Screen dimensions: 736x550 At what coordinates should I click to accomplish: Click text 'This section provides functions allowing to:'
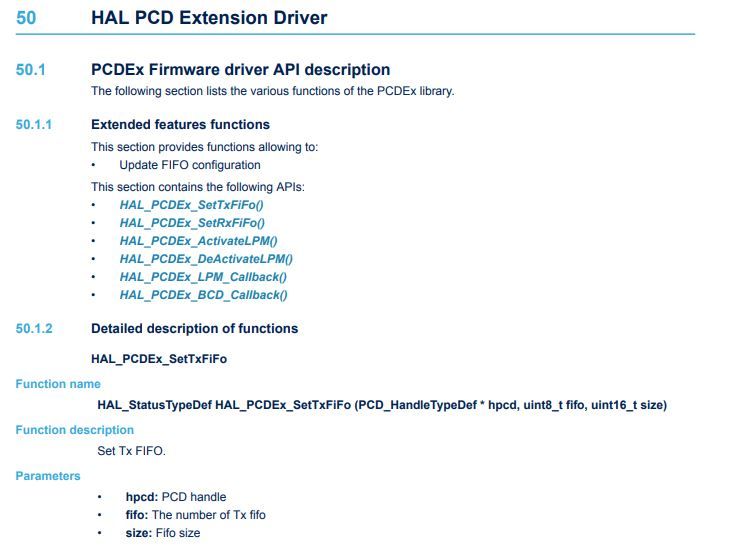point(205,147)
